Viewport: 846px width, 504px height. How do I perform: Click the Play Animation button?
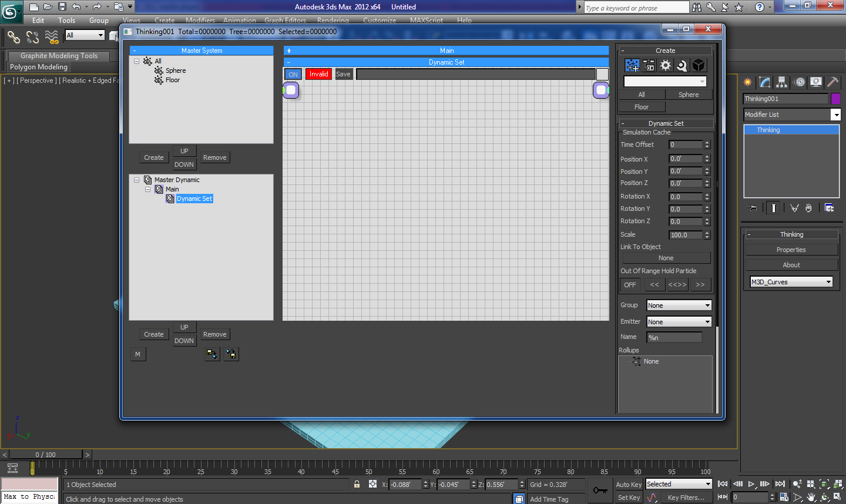pyautogui.click(x=751, y=484)
